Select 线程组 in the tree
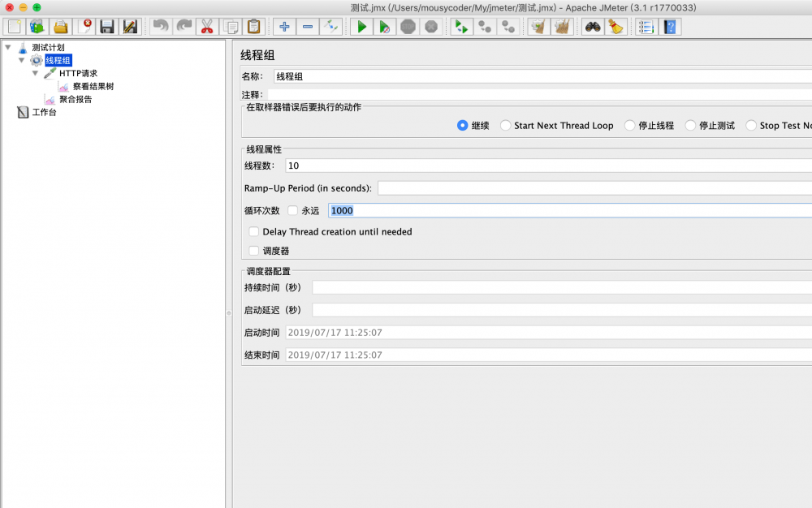This screenshot has height=508, width=812. [x=58, y=61]
